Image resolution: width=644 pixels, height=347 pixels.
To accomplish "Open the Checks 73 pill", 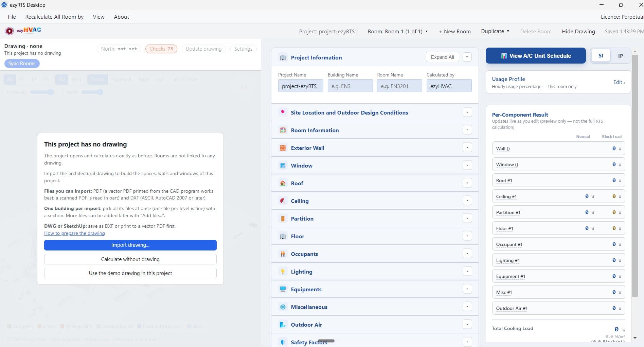I will pyautogui.click(x=161, y=49).
